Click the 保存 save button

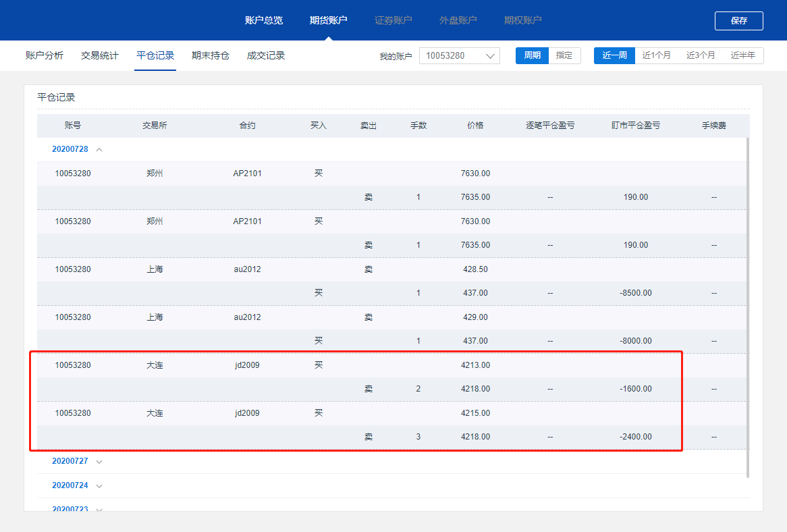[x=738, y=21]
